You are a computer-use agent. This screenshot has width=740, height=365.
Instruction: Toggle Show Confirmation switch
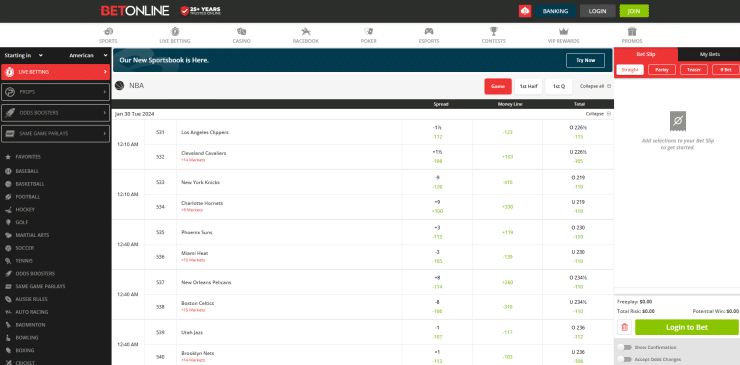(x=625, y=348)
